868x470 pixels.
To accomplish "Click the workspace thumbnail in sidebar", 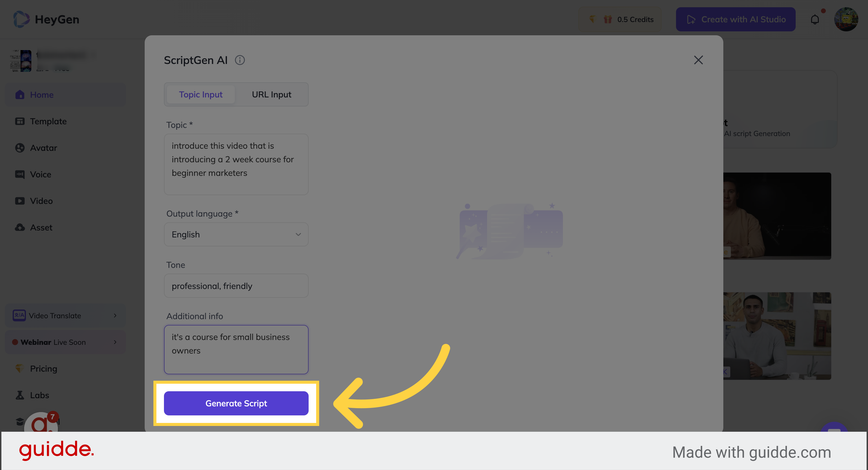I will [21, 61].
